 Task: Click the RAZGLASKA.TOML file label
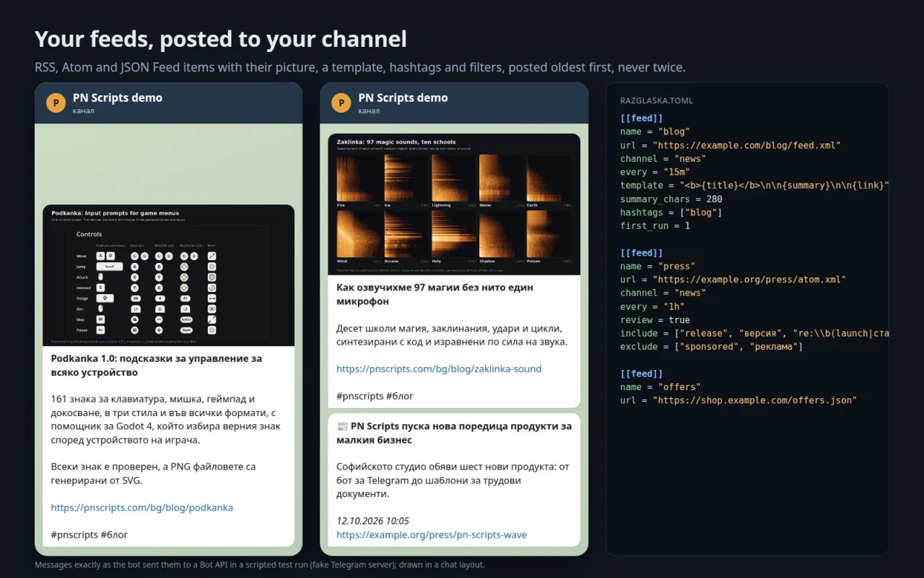656,101
